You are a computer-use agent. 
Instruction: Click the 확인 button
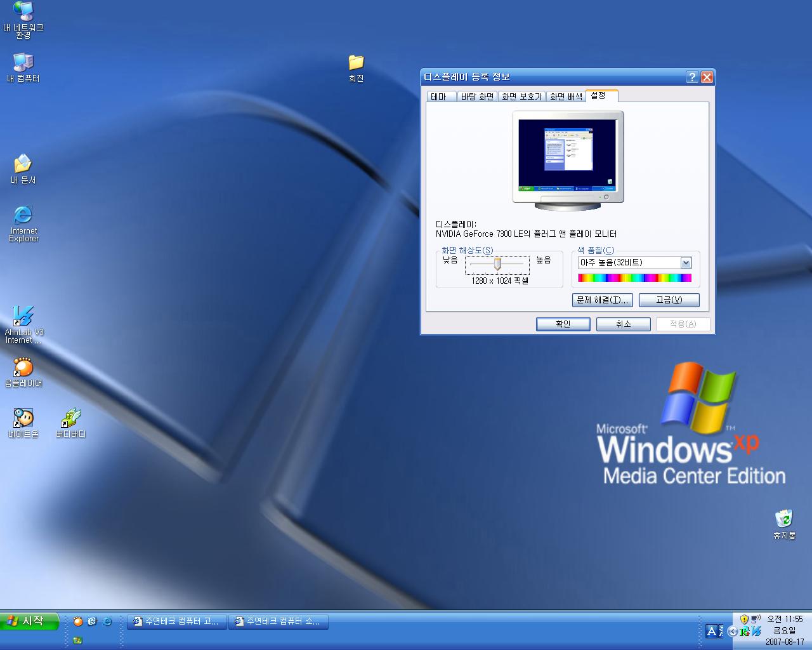563,324
